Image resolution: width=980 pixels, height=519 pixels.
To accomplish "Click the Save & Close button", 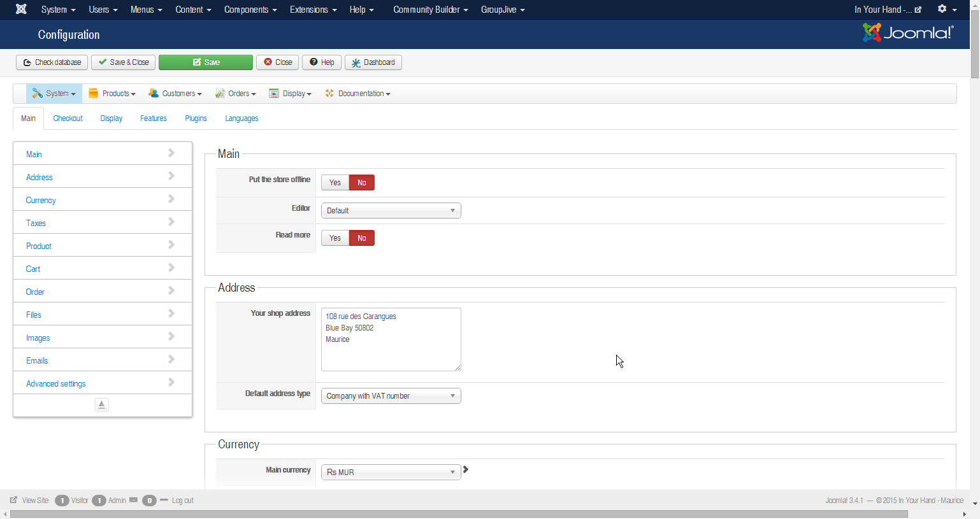I will click(x=124, y=62).
